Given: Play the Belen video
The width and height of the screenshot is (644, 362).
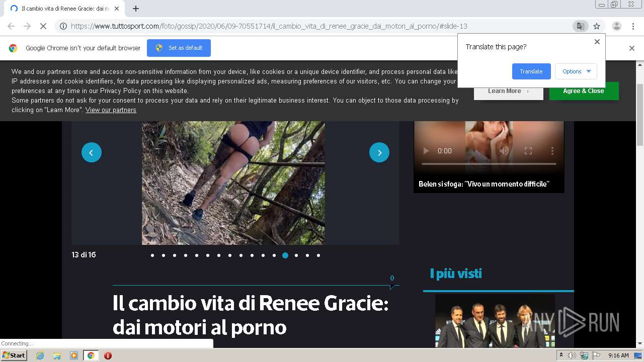Looking at the screenshot, I should coord(426,151).
